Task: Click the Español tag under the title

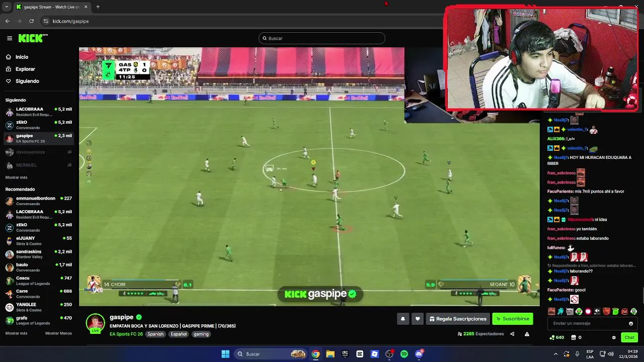Action: pos(179,334)
